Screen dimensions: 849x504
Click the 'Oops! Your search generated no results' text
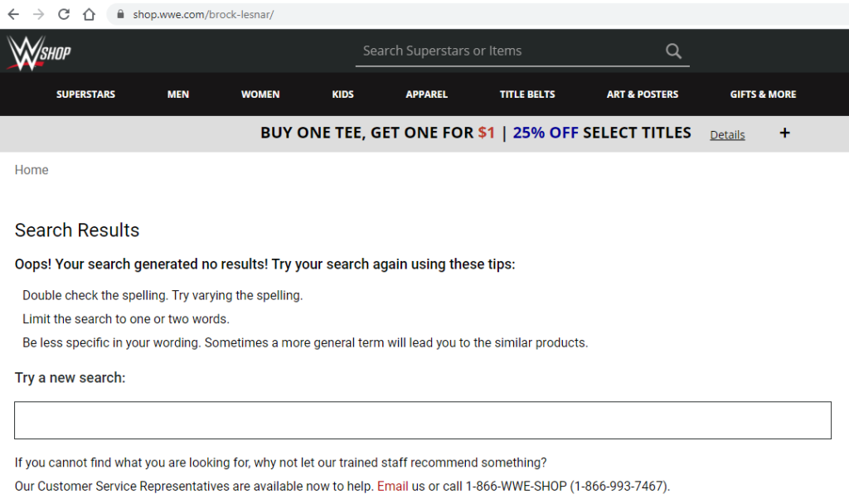[x=264, y=264]
